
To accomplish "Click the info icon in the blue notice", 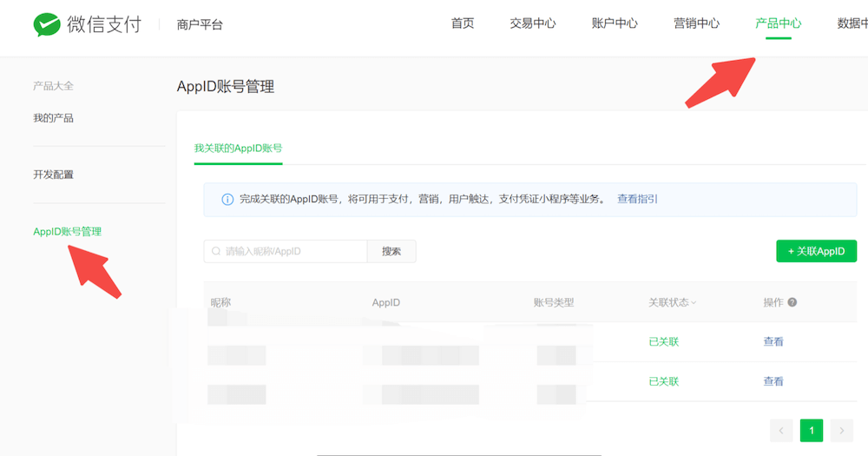I will 227,200.
